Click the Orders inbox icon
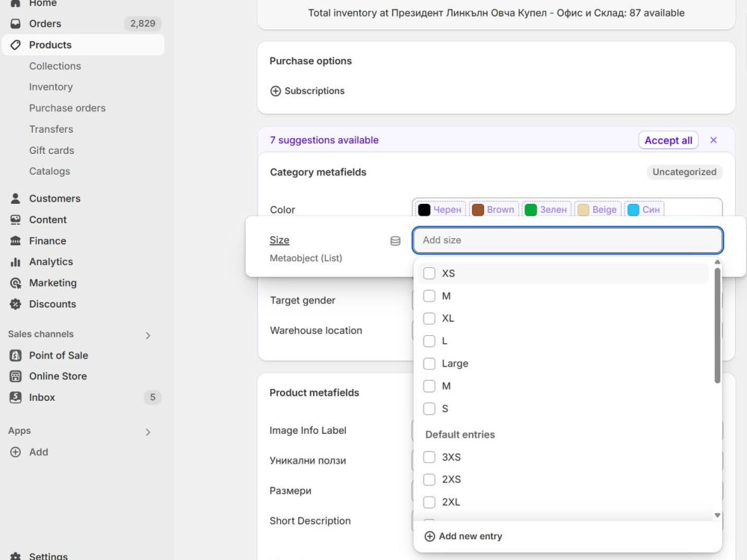747x560 pixels. click(15, 23)
